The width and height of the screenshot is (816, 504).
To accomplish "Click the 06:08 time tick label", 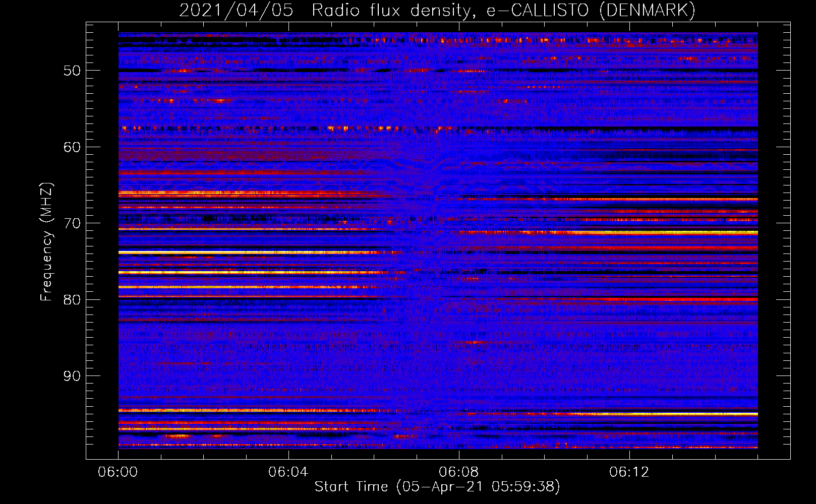I will point(458,472).
